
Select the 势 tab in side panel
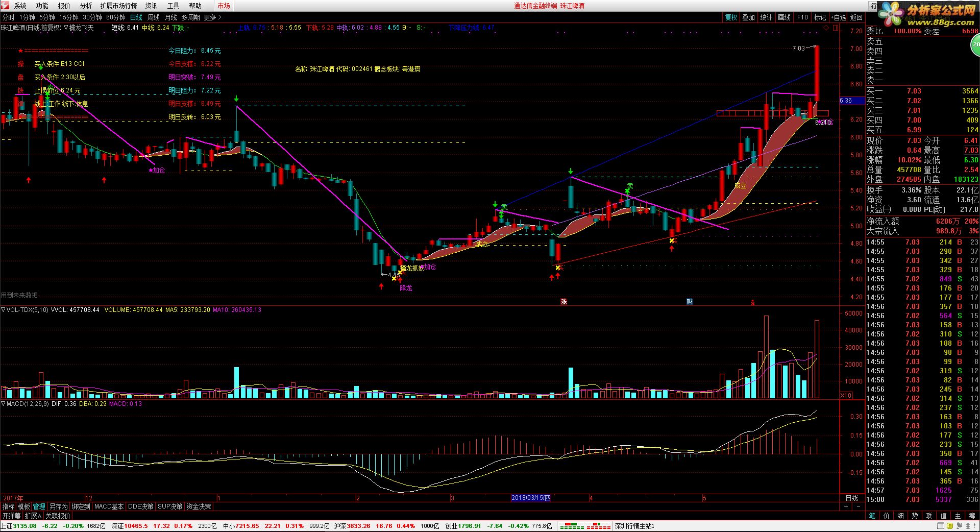pyautogui.click(x=915, y=516)
